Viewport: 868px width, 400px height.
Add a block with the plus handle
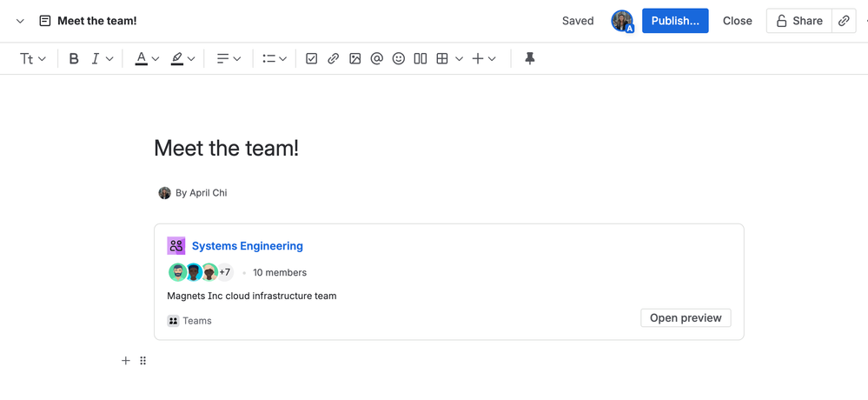[x=126, y=361]
